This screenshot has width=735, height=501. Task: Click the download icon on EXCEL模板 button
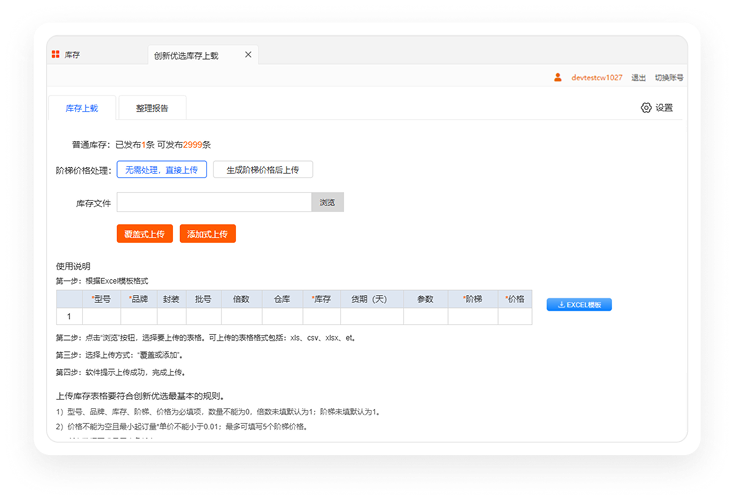[561, 305]
